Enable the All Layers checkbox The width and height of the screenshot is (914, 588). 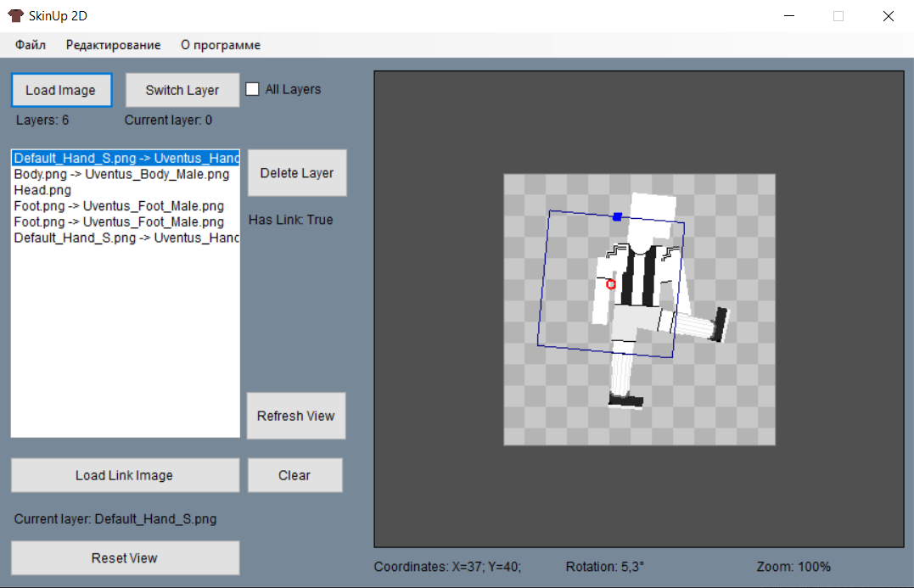click(252, 89)
